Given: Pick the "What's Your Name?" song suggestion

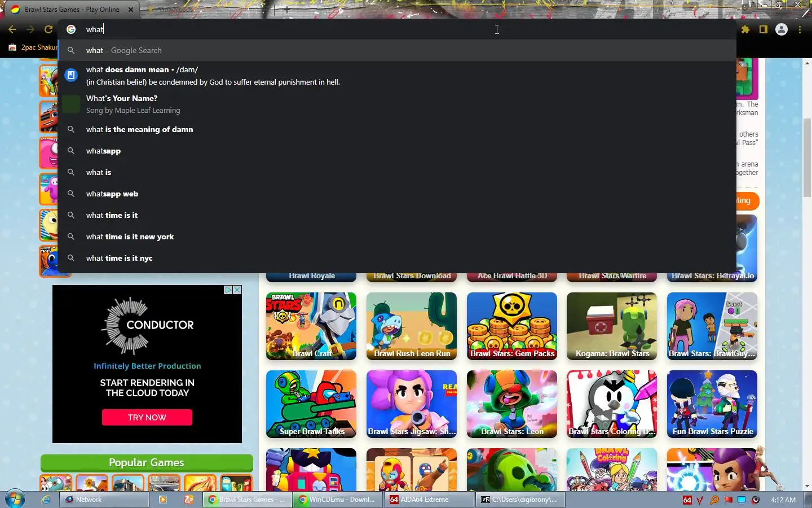Looking at the screenshot, I should 397,104.
